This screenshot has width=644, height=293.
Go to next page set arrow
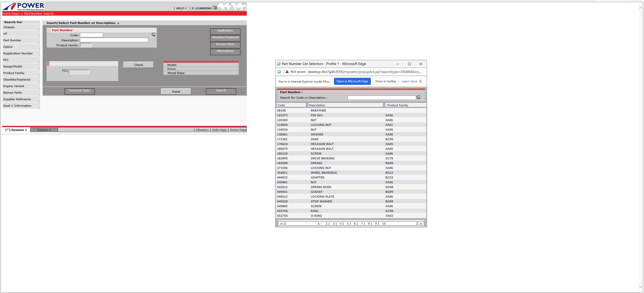(x=421, y=224)
